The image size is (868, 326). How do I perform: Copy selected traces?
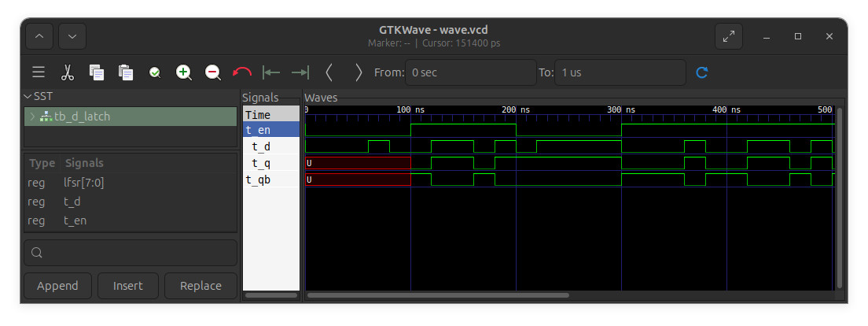tap(97, 72)
